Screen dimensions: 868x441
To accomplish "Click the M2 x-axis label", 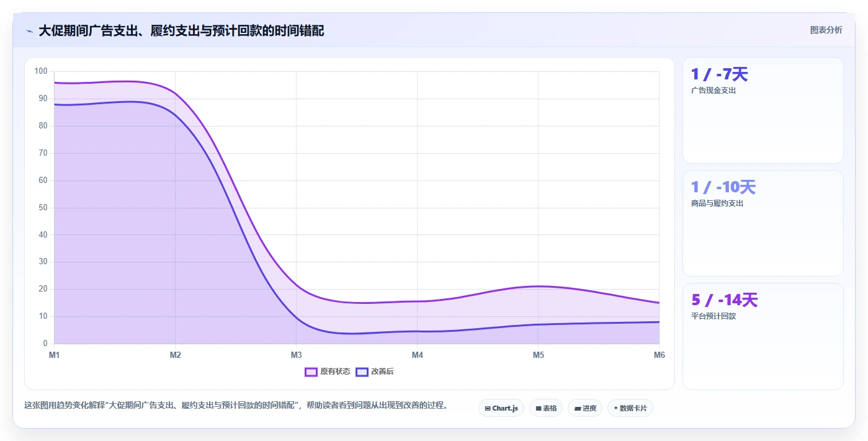I will [175, 355].
